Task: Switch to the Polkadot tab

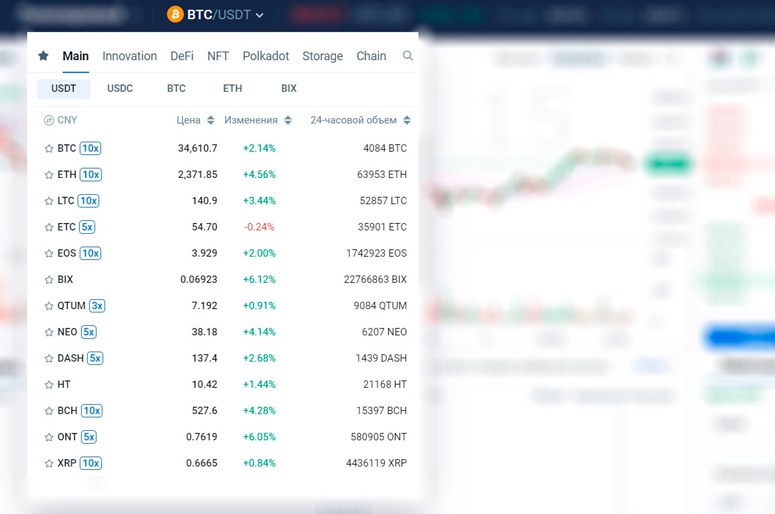Action: pyautogui.click(x=265, y=56)
